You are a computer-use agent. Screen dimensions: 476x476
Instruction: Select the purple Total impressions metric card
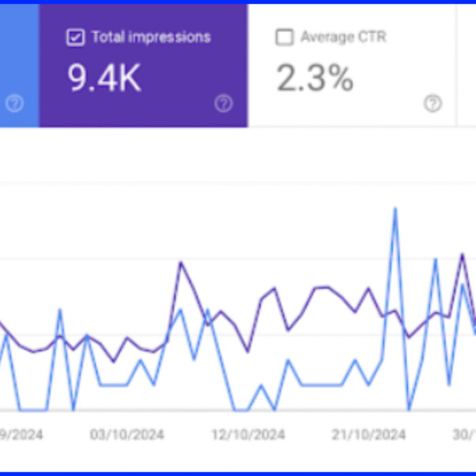pos(143,66)
